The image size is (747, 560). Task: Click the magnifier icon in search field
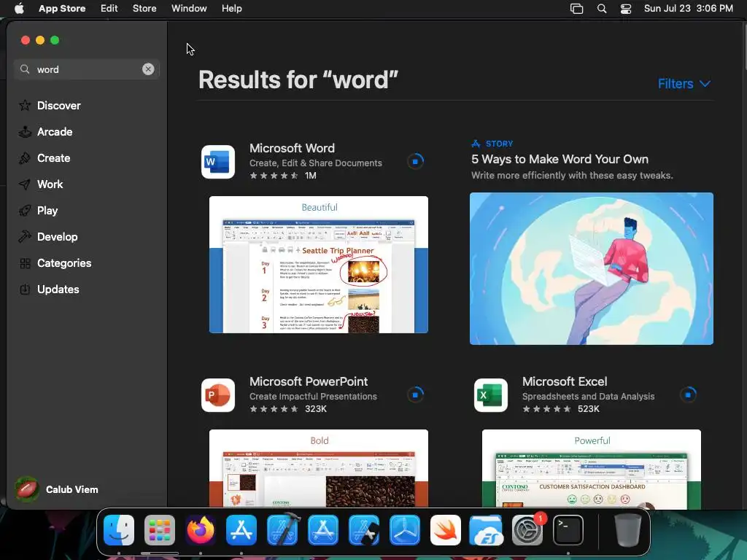pyautogui.click(x=25, y=69)
